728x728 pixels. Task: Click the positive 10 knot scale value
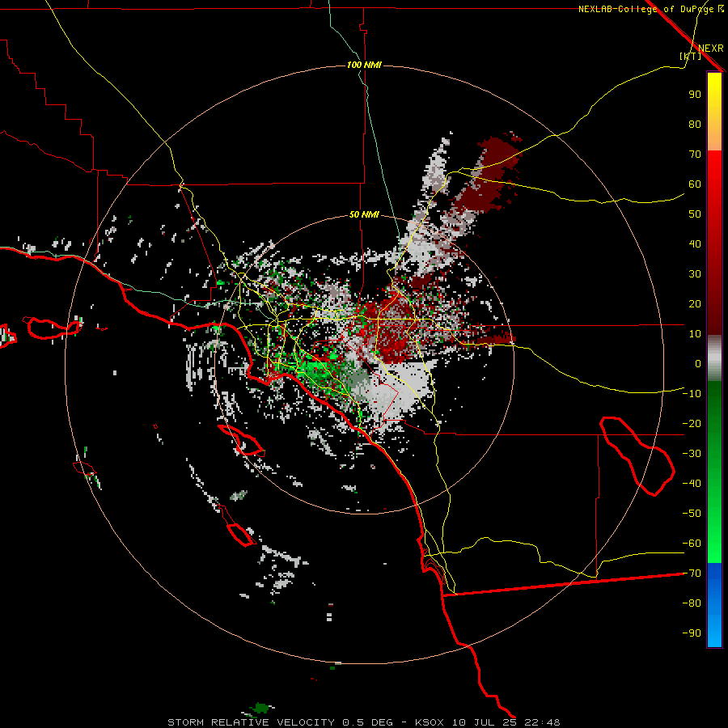coord(695,334)
